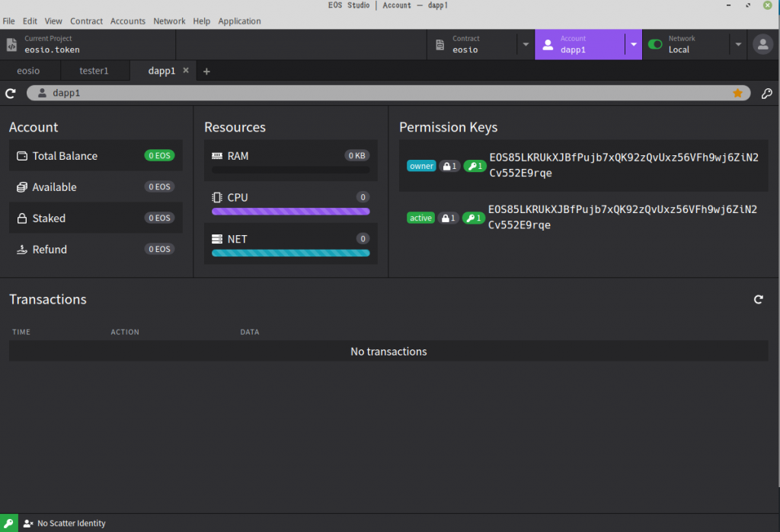This screenshot has height=532, width=780.
Task: Toggle the Network Local green switch
Action: pyautogui.click(x=655, y=44)
